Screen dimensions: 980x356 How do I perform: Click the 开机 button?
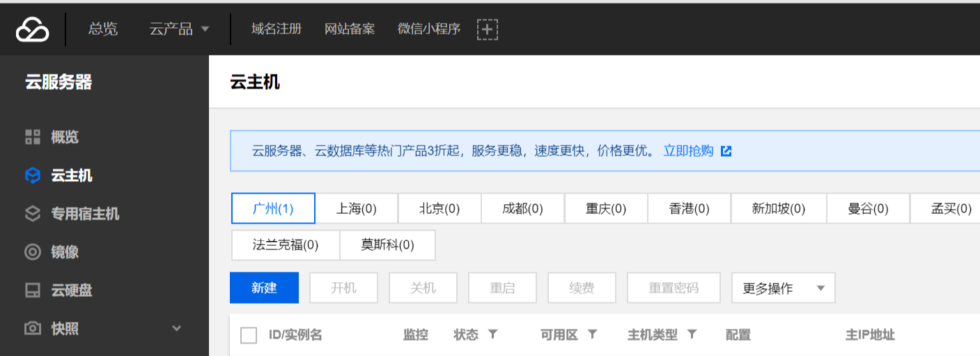click(343, 288)
